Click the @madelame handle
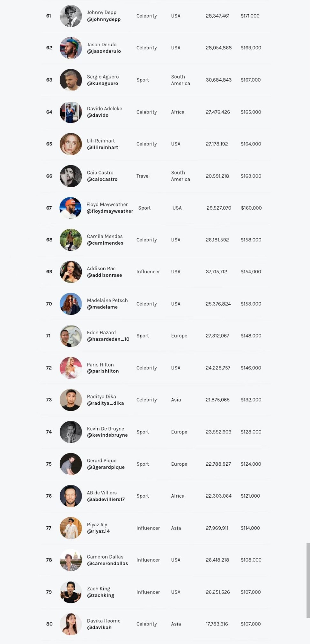The image size is (310, 644). [x=102, y=307]
